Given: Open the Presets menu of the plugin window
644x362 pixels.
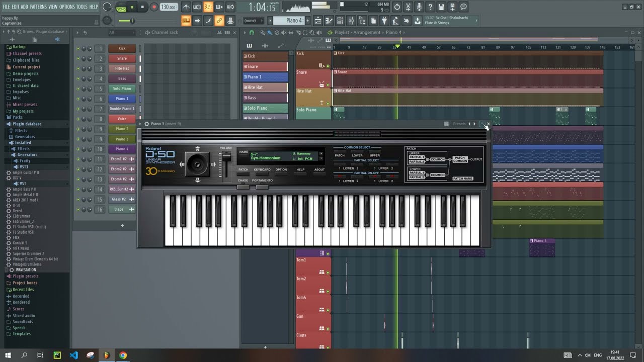Looking at the screenshot, I should click(x=459, y=124).
